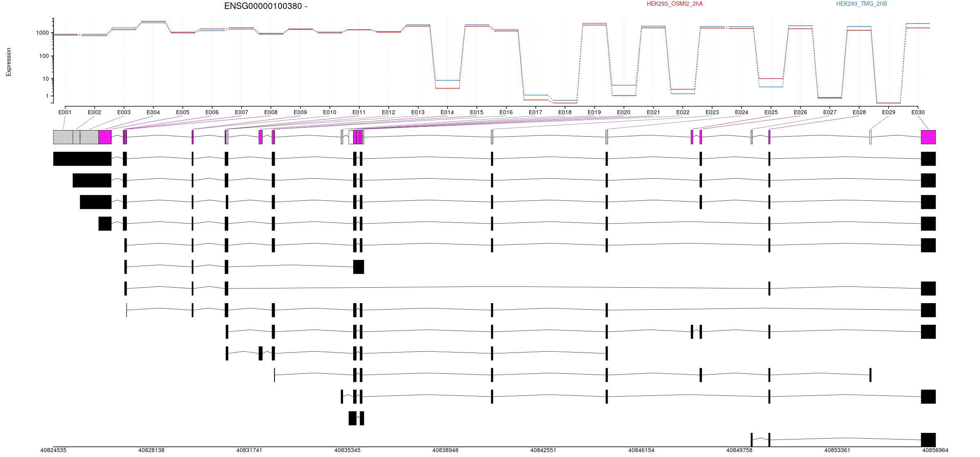Click the y-axis tick value 10
Image resolution: width=980 pixels, height=457 pixels.
[x=46, y=79]
